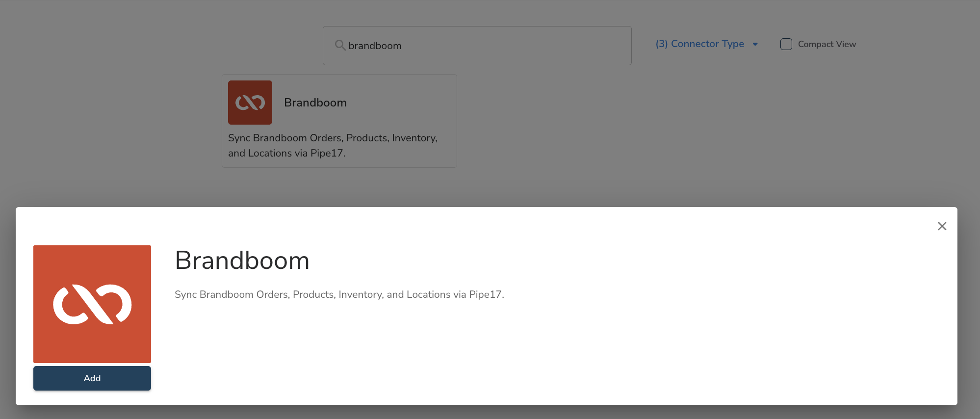This screenshot has height=419, width=980.
Task: Click the dialog description about Pipe17 sync
Action: pyautogui.click(x=339, y=294)
